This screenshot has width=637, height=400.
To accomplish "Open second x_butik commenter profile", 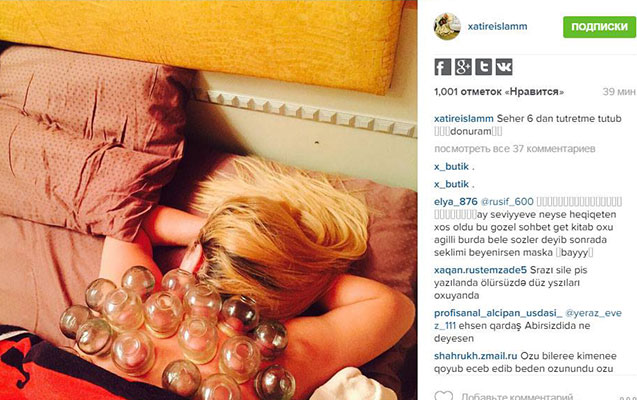I will (x=451, y=184).
